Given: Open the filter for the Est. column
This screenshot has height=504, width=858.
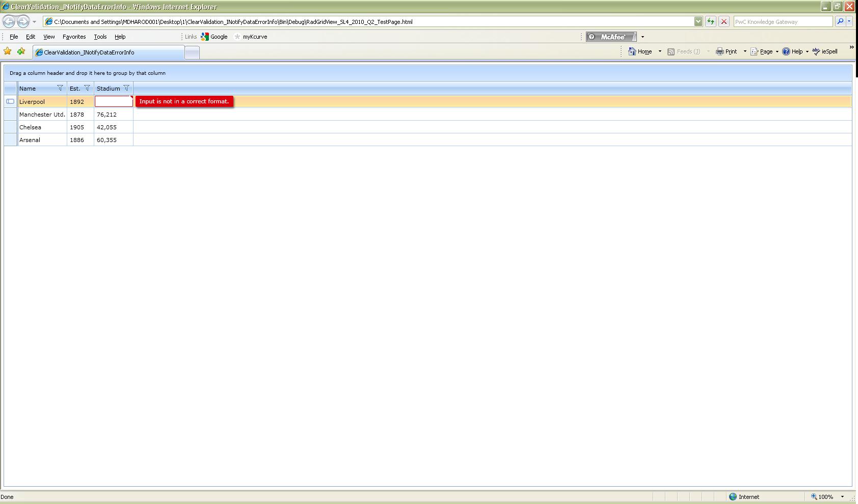Looking at the screenshot, I should click(87, 88).
